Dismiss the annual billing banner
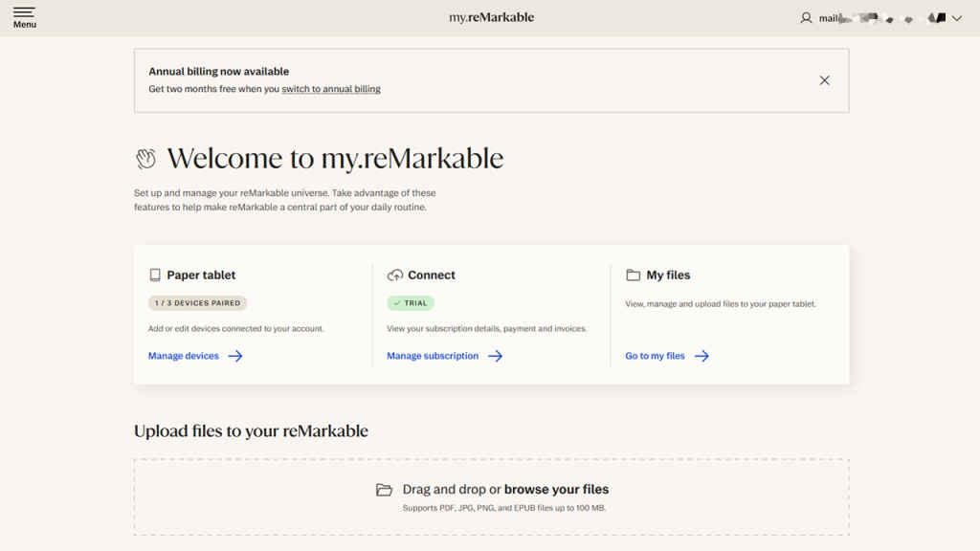The width and height of the screenshot is (980, 551). pyautogui.click(x=824, y=80)
